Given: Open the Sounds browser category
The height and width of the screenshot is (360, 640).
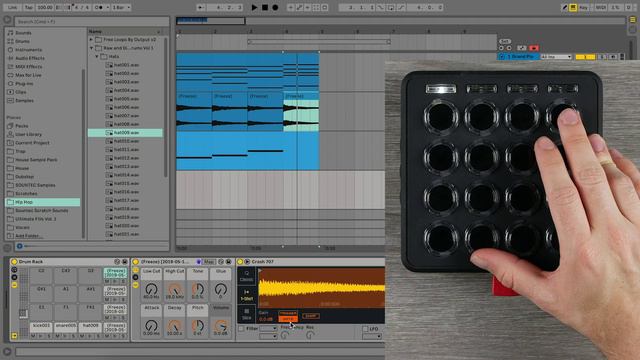Looking at the screenshot, I should pos(23,33).
